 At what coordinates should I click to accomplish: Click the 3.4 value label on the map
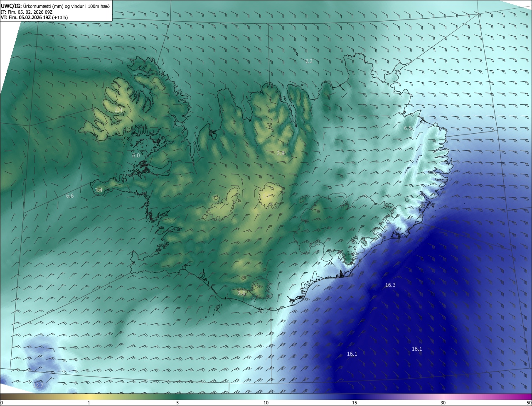click(99, 190)
